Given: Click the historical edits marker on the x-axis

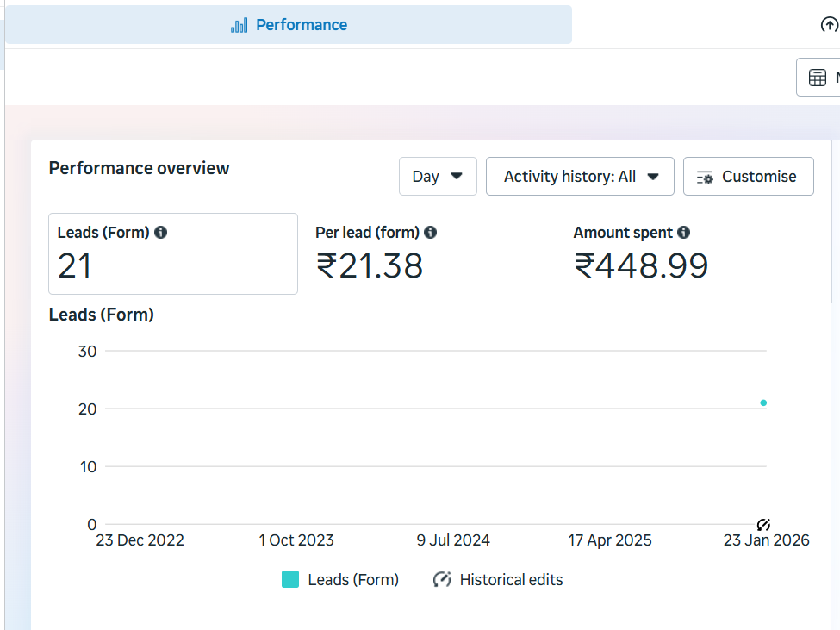Looking at the screenshot, I should 763,524.
